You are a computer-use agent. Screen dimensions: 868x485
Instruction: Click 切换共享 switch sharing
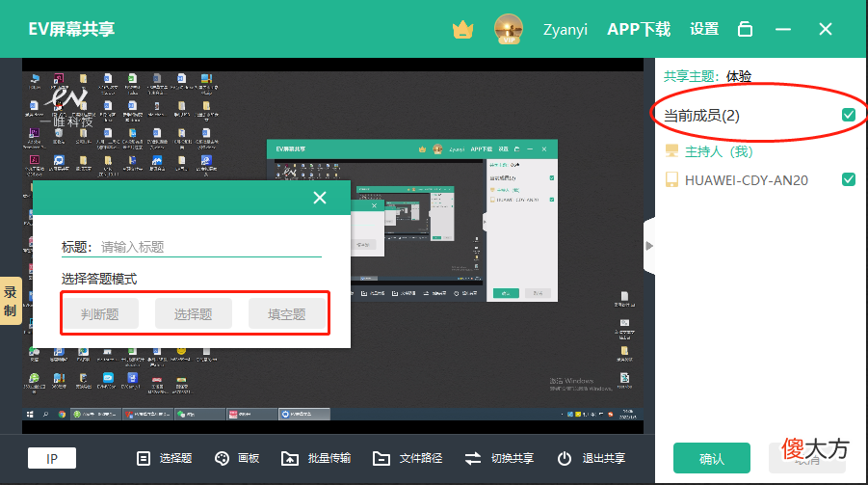(499, 458)
